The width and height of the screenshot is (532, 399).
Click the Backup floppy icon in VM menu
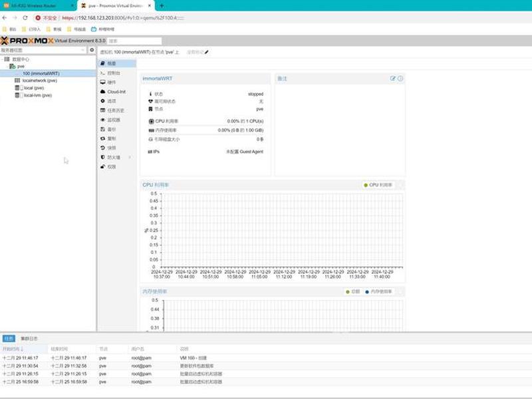point(103,129)
